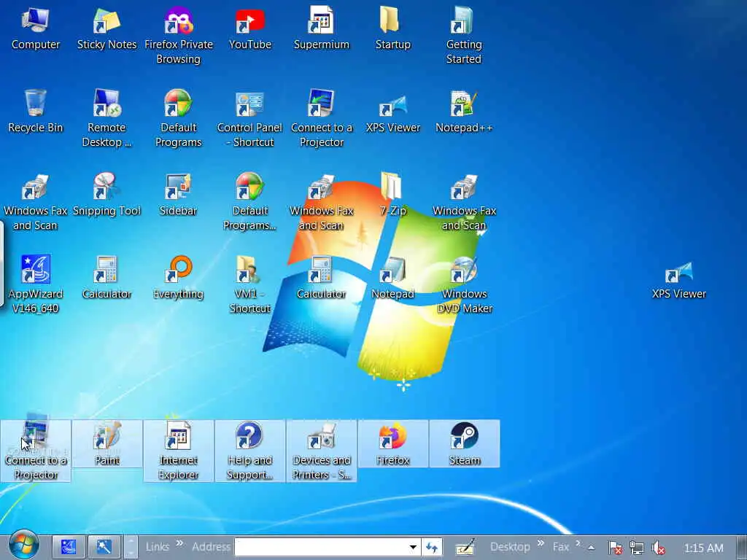Switch to AppWizard taskbar button
747x560 pixels.
[x=69, y=547]
